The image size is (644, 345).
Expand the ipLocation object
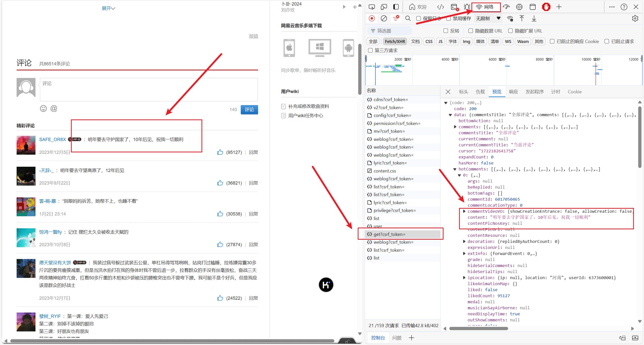pos(464,278)
